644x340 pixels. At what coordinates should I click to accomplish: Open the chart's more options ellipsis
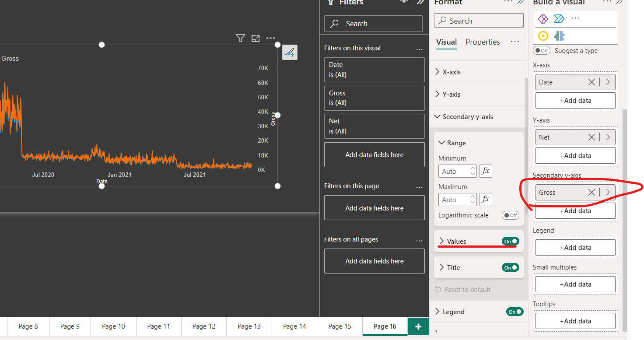pyautogui.click(x=271, y=39)
